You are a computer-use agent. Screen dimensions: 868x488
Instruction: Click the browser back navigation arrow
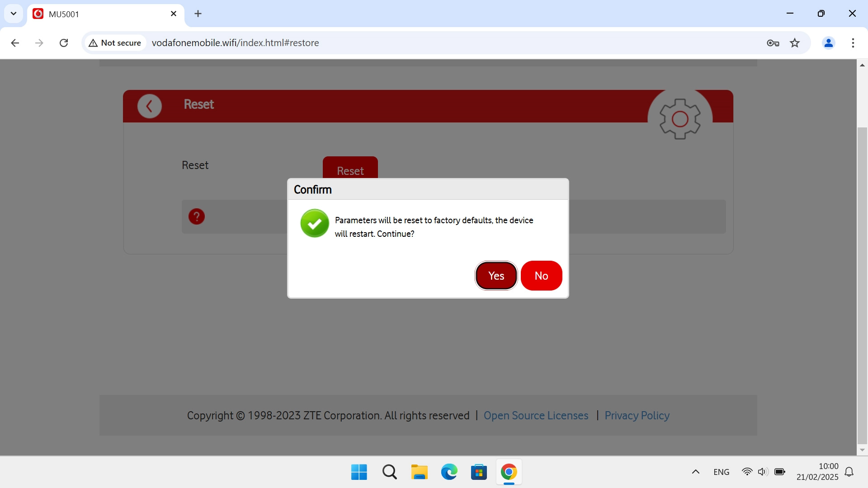pos(15,42)
